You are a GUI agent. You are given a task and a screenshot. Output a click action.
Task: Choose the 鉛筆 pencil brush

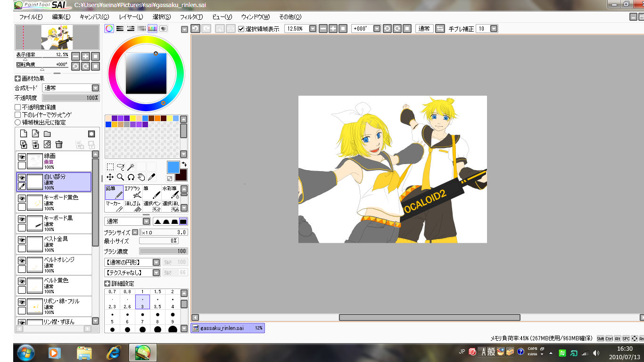coord(114,192)
